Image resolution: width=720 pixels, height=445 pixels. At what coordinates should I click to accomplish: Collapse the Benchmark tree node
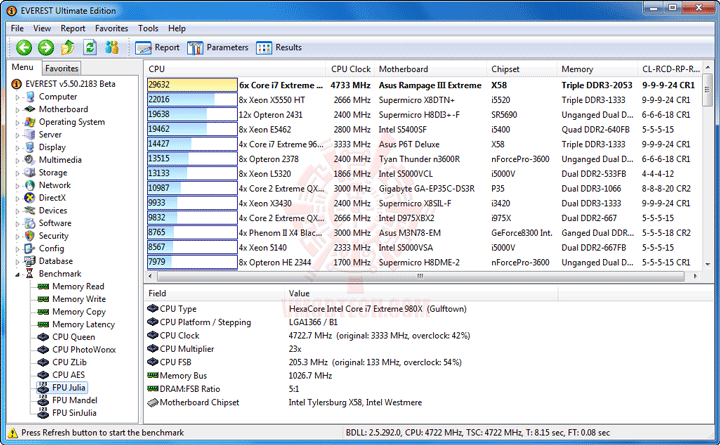[17, 274]
